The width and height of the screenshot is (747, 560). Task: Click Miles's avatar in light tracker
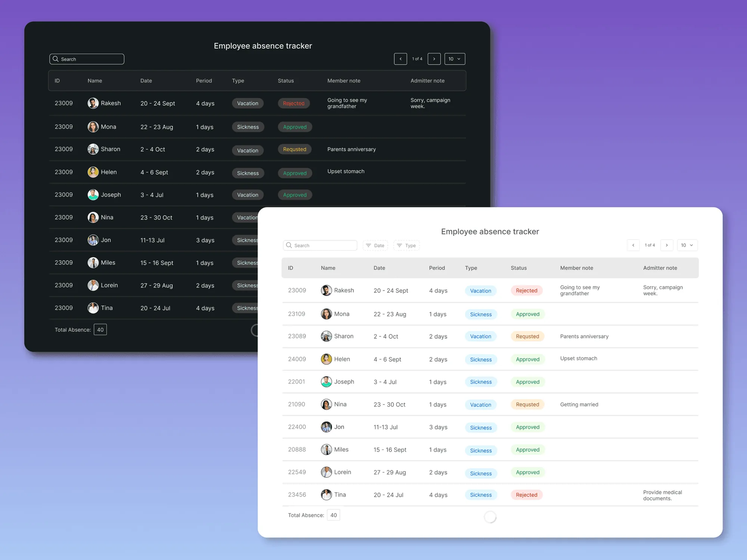(326, 449)
